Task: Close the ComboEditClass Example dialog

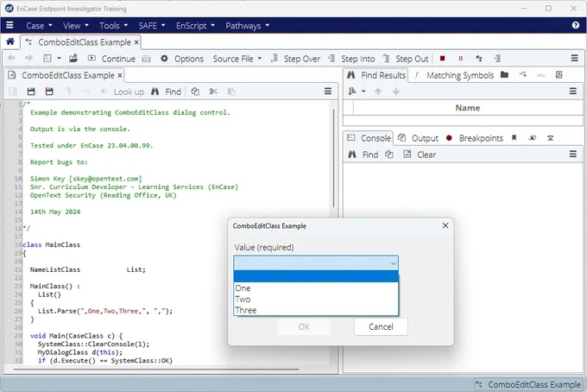Action: pyautogui.click(x=445, y=225)
